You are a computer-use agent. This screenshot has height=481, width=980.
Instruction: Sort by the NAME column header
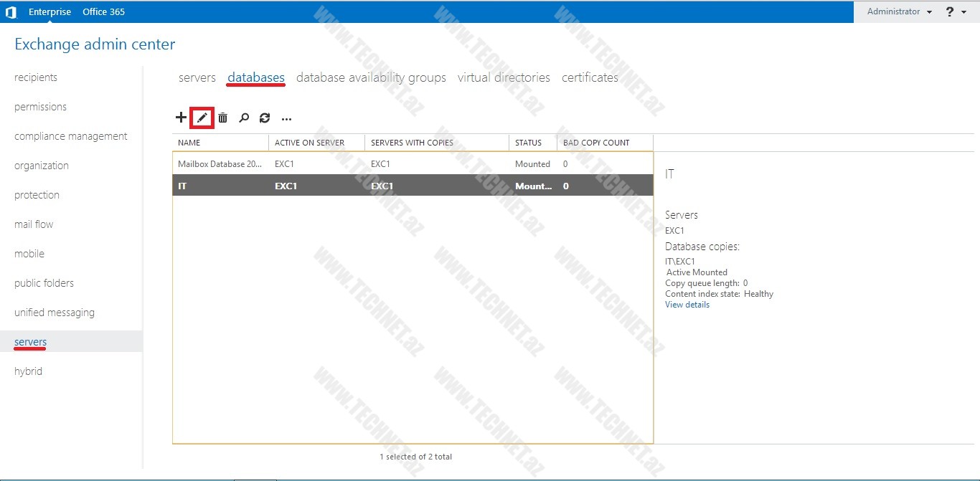(x=189, y=143)
